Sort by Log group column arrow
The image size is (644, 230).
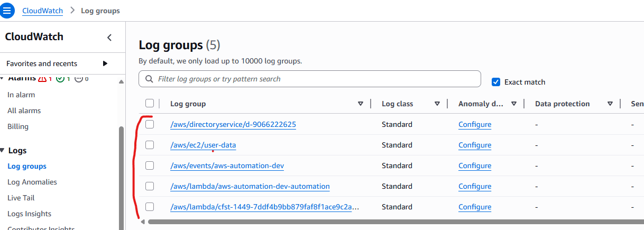tap(361, 104)
